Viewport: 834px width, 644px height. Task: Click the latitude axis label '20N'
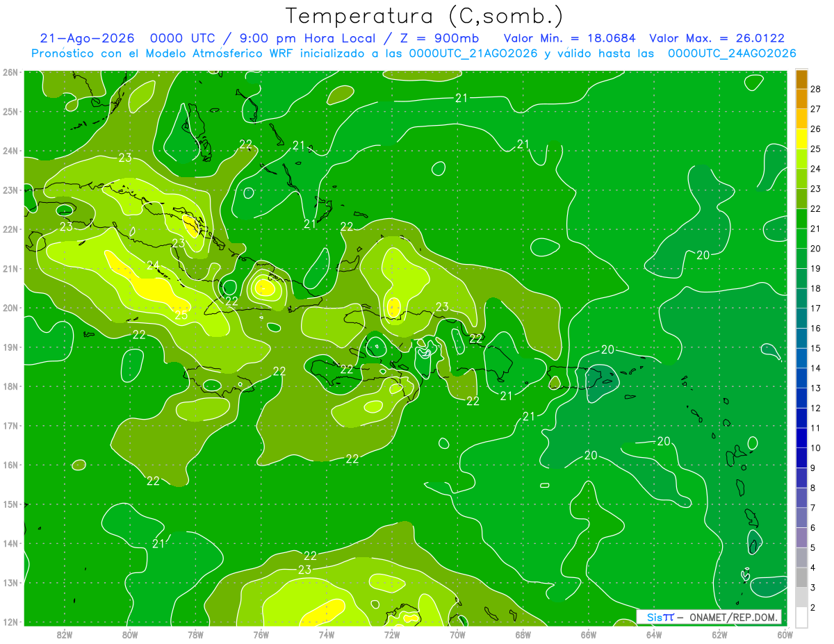pyautogui.click(x=10, y=308)
